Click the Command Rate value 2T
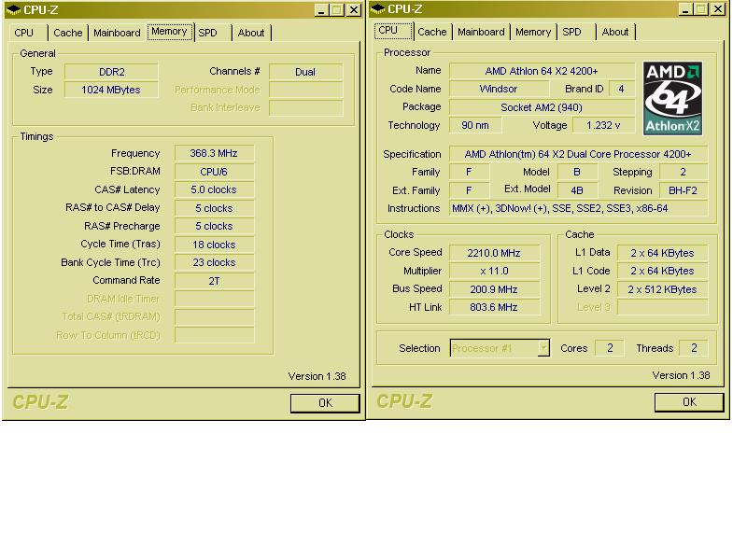The width and height of the screenshot is (747, 560). click(215, 281)
